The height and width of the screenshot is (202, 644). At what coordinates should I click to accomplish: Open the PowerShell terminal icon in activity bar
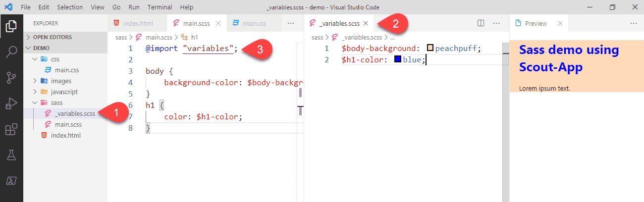click(x=11, y=181)
